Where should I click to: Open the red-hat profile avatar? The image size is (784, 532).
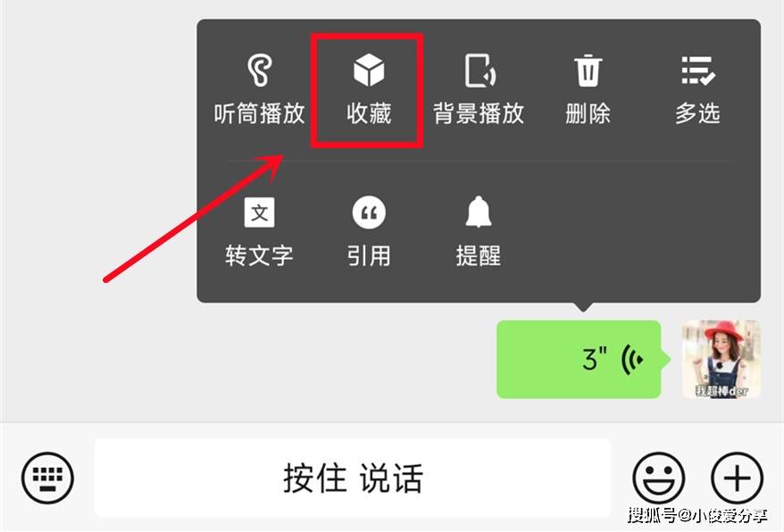tap(721, 359)
